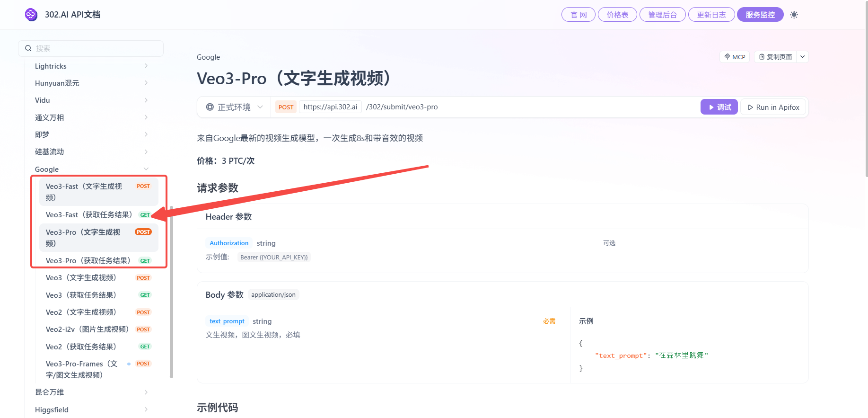
Task: Open Veo3-Fast（文字生成视频）page
Action: click(98, 192)
